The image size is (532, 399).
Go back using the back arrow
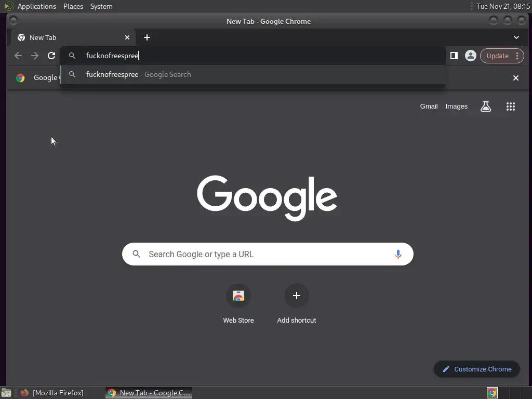[x=18, y=56]
